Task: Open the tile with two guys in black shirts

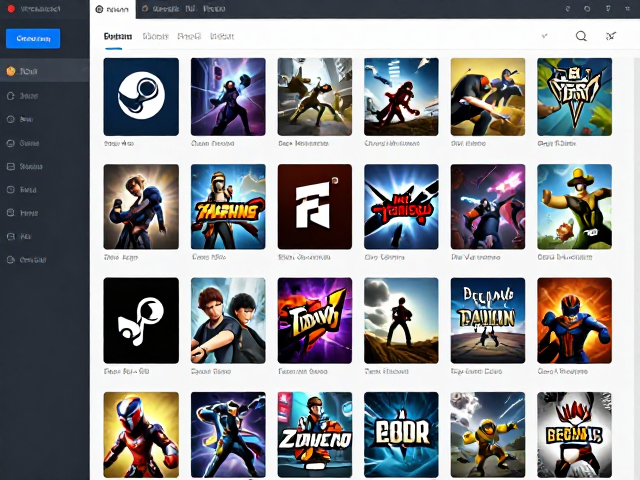Action: [228, 320]
